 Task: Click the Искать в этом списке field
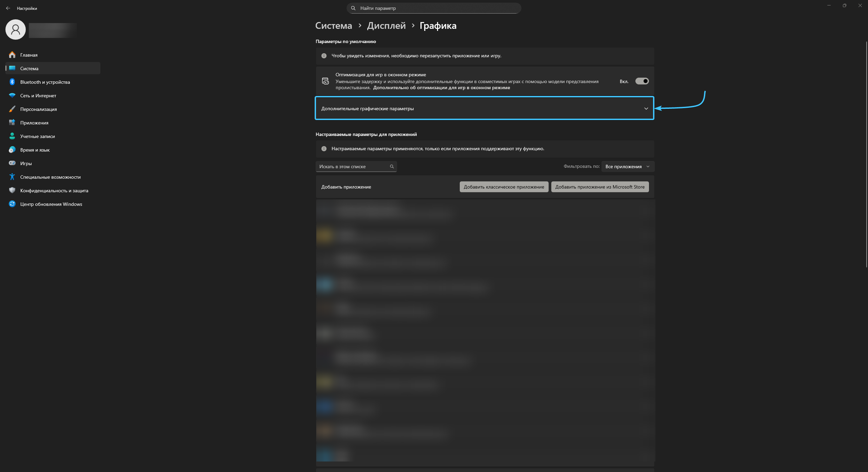[x=353, y=166]
